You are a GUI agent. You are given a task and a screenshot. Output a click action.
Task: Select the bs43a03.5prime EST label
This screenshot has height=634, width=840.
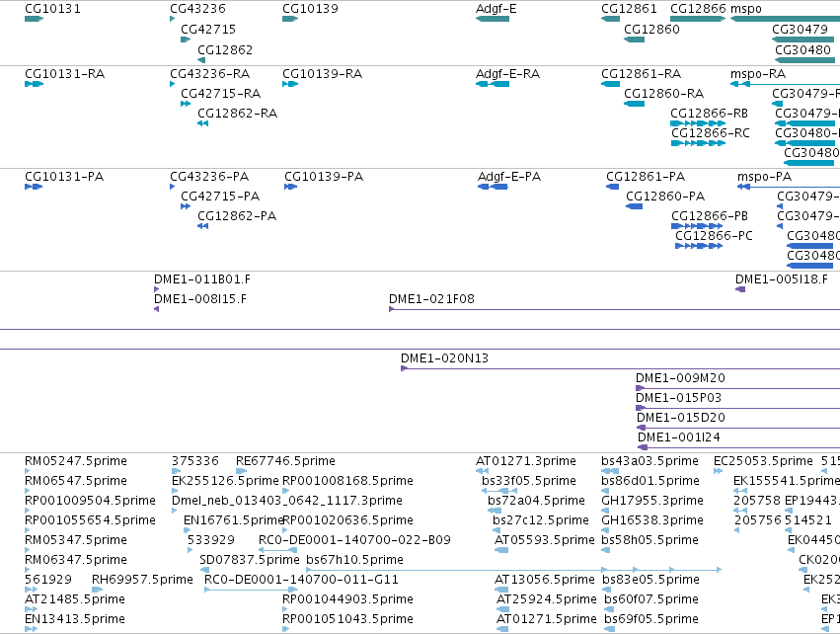tap(649, 461)
